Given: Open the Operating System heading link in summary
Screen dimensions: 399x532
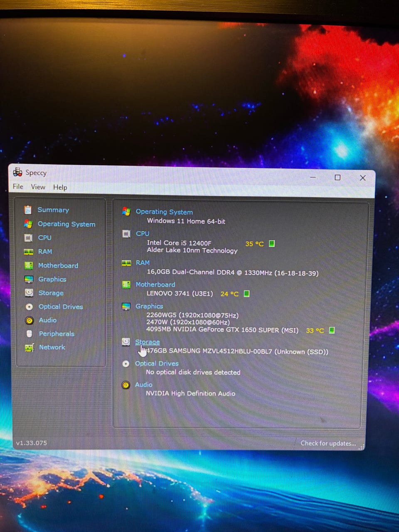Looking at the screenshot, I should click(x=164, y=212).
